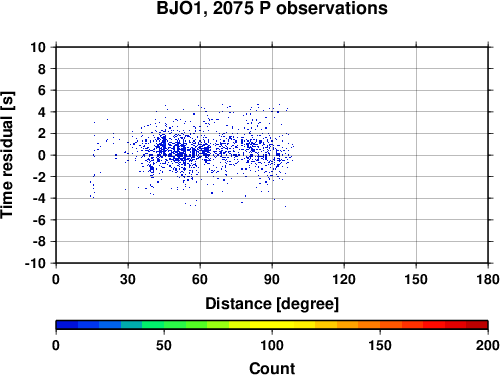500x375 pixels.
Task: Click the x-axis tick label '120'
Action: tap(344, 279)
